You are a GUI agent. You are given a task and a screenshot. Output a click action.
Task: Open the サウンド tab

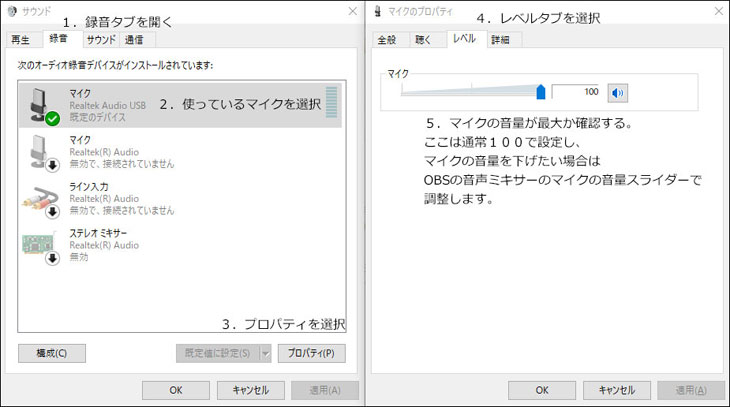coord(100,40)
